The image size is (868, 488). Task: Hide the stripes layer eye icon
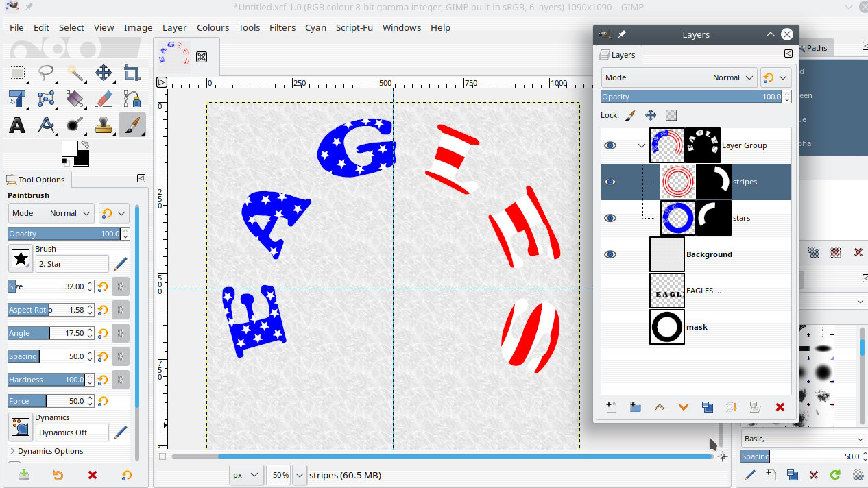click(x=610, y=182)
